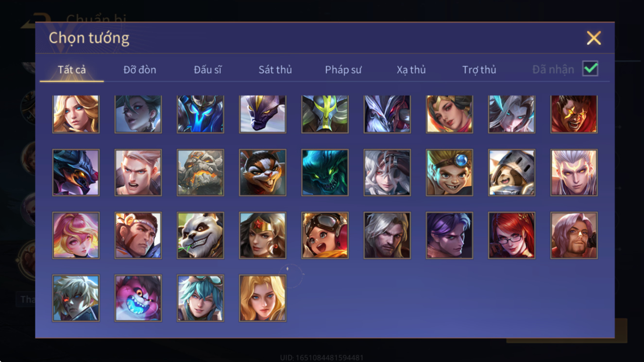Pick the purple grinning cat hero
The image size is (644, 362).
tap(138, 298)
